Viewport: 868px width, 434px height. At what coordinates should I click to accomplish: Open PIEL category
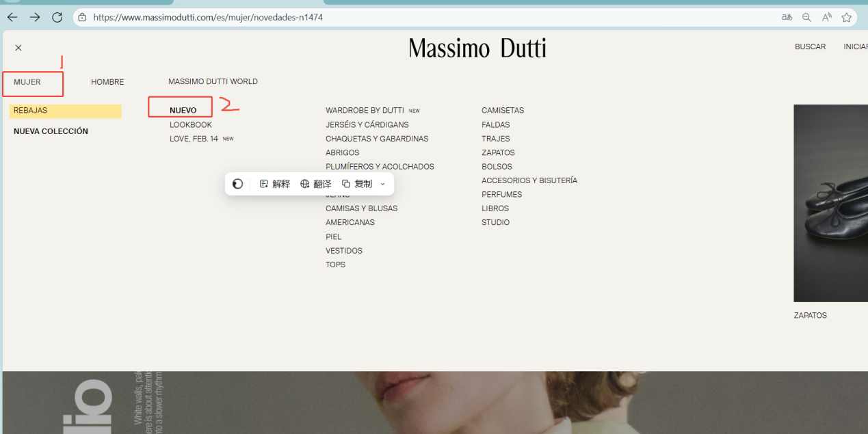point(333,236)
